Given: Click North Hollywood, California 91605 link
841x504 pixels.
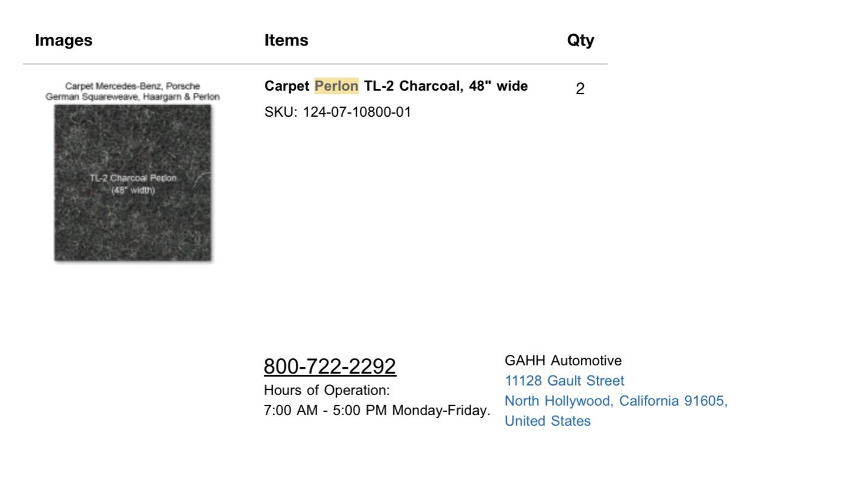Looking at the screenshot, I should tap(616, 401).
